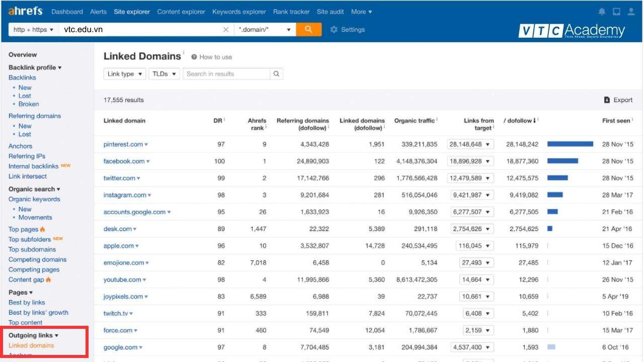Screen dimensions: 644x362
Task: Open the TLDs filter dropdown
Action: click(164, 73)
